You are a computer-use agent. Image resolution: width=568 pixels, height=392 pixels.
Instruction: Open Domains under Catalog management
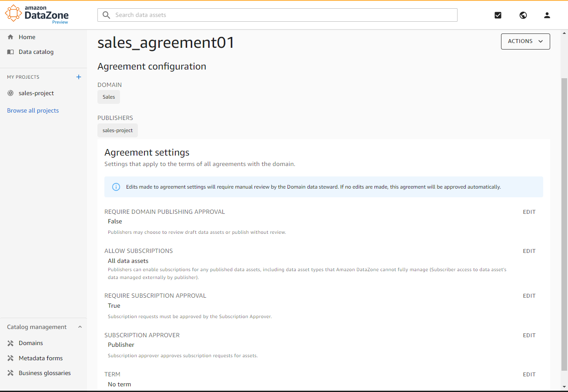31,343
